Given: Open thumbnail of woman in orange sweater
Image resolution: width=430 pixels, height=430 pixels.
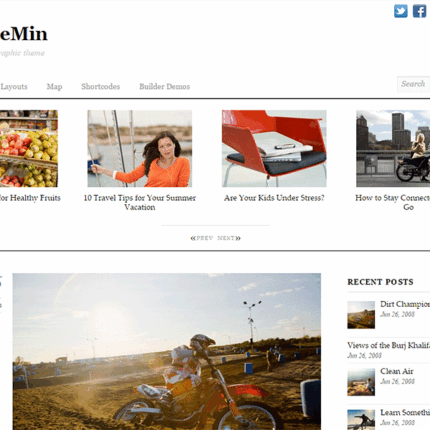Looking at the screenshot, I should coord(140,149).
